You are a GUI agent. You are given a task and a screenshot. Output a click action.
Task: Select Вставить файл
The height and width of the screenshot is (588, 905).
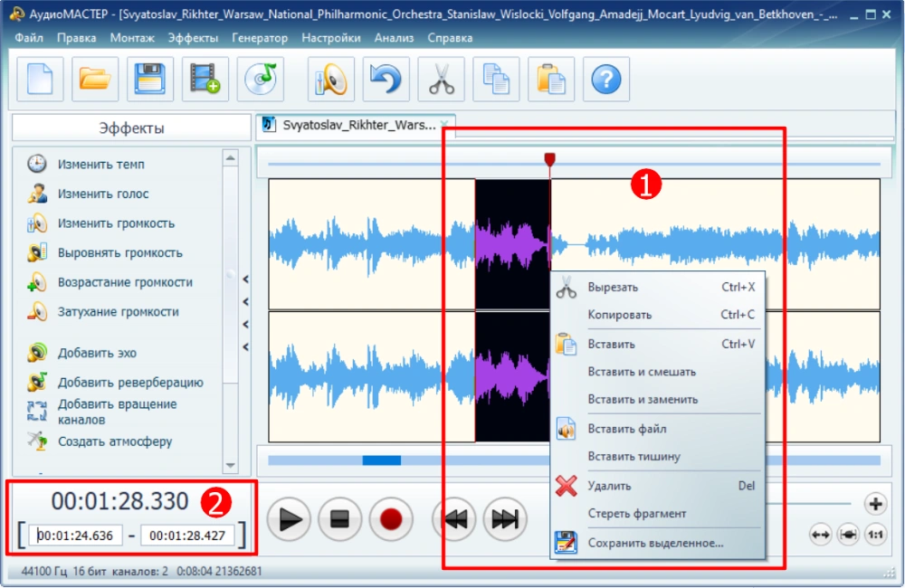coord(657,429)
